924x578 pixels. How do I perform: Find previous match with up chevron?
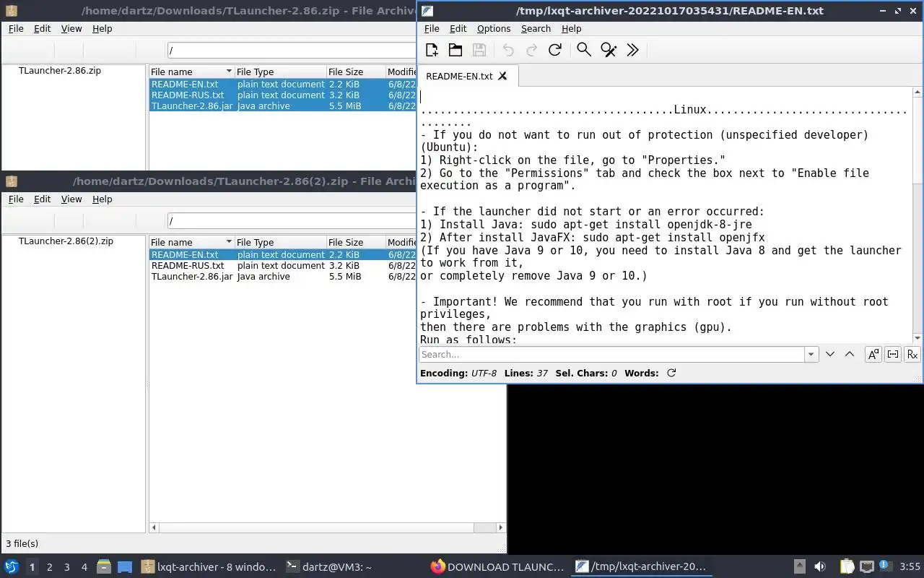tap(850, 354)
